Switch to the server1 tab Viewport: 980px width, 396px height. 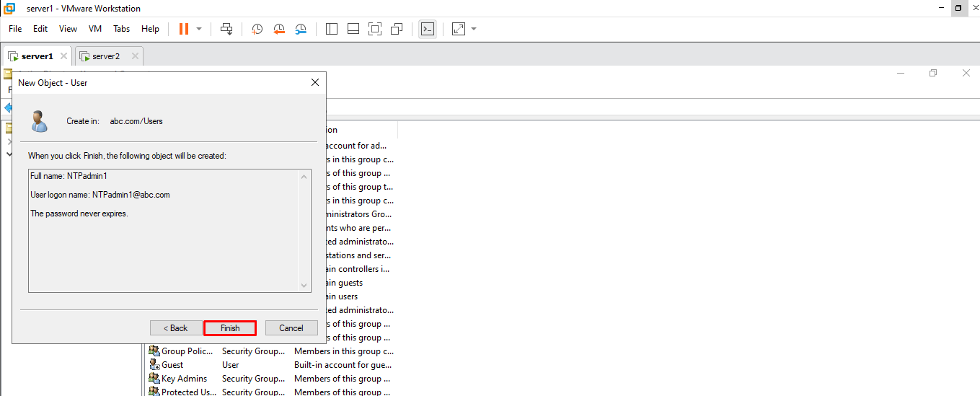tap(37, 56)
